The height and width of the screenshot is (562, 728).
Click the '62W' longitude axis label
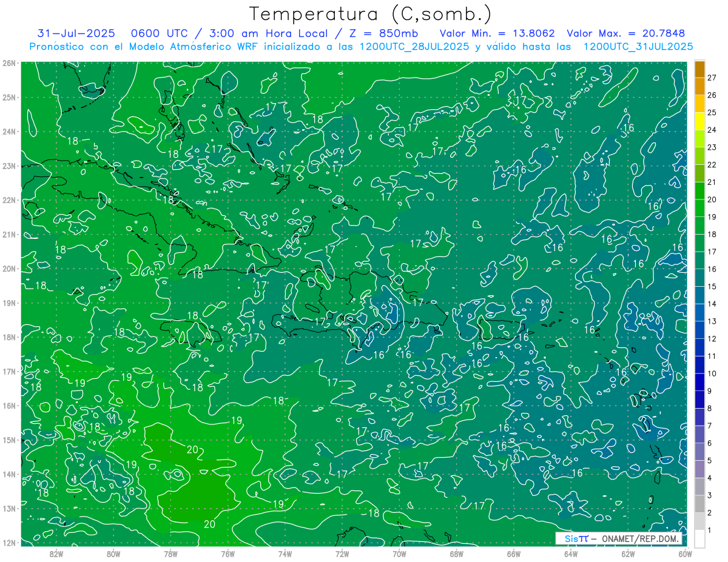(628, 554)
